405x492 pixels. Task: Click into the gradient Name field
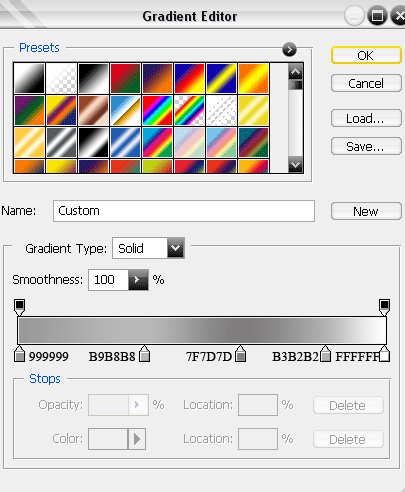point(184,211)
